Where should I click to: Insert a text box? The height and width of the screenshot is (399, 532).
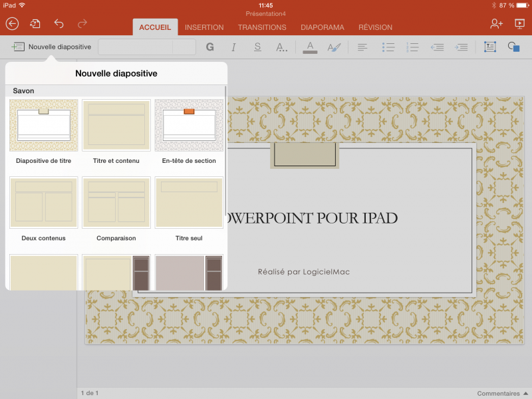pos(489,47)
